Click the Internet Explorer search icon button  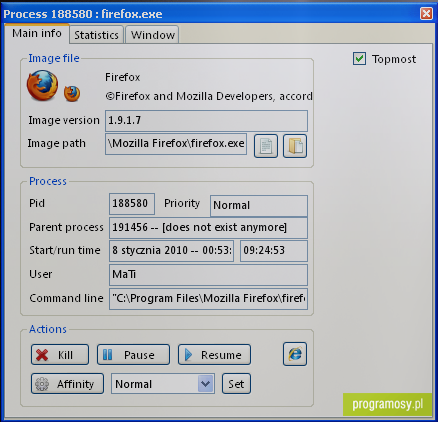(295, 354)
